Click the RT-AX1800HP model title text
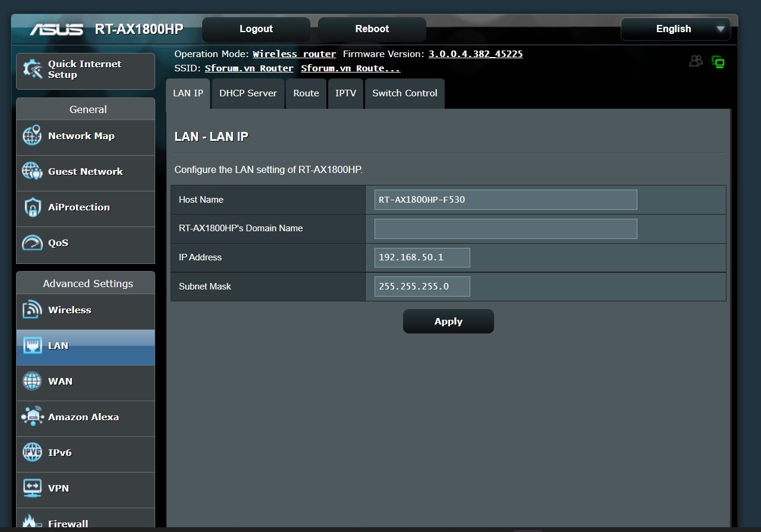The image size is (761, 532). 139,29
